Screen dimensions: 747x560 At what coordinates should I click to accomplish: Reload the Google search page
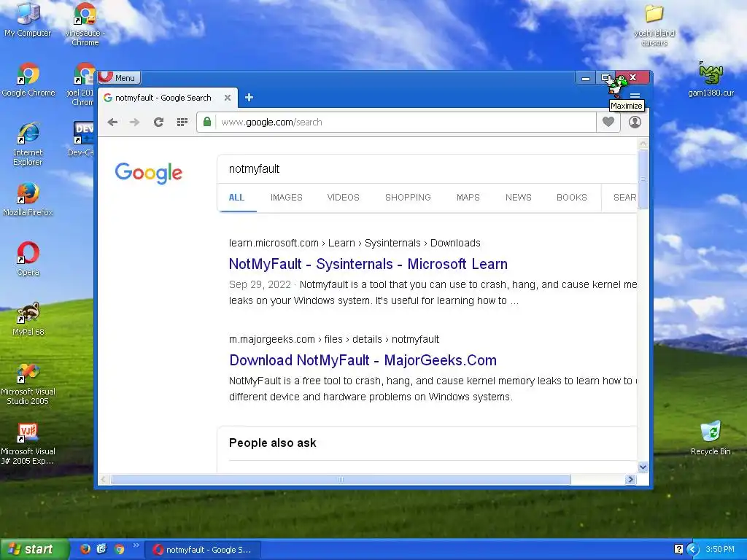(x=158, y=122)
